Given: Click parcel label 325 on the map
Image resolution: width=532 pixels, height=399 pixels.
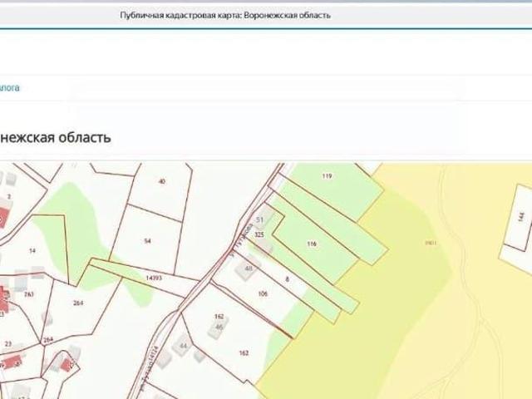Looking at the screenshot, I should coord(259,234).
